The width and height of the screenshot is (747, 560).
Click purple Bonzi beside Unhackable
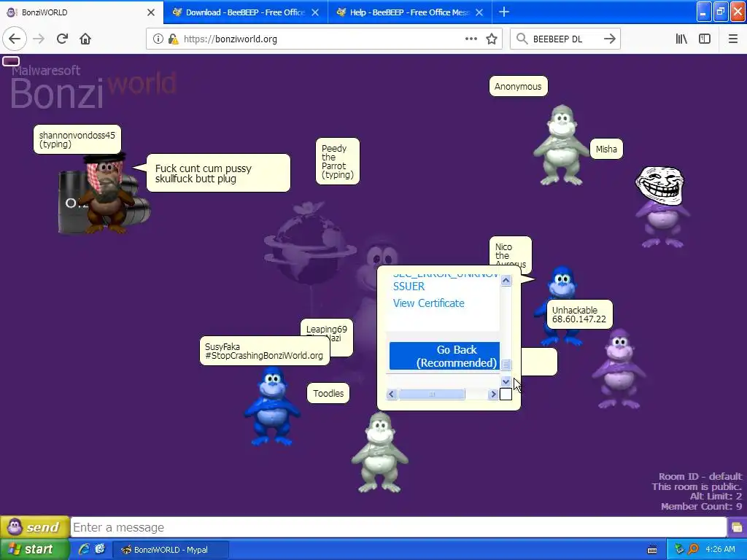point(619,368)
